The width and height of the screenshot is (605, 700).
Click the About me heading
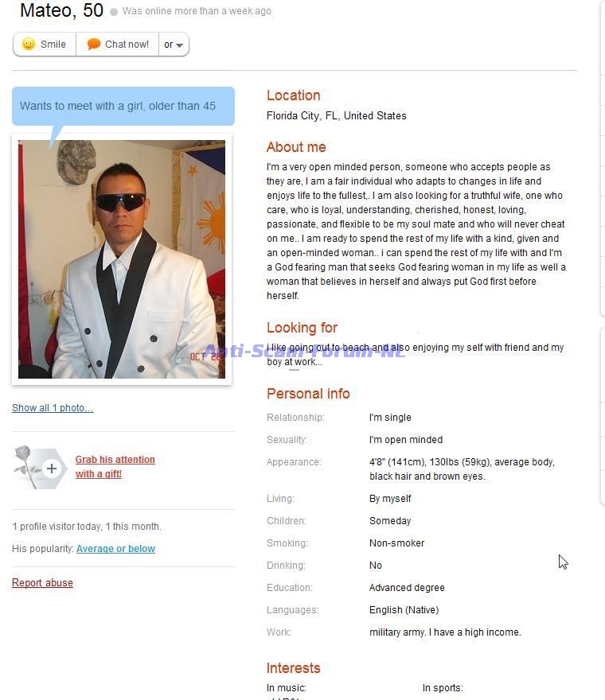click(296, 147)
